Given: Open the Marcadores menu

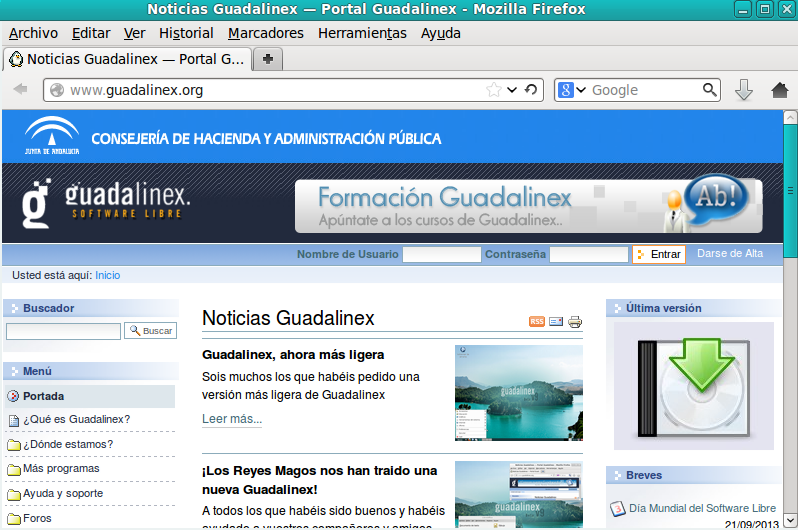Looking at the screenshot, I should click(x=266, y=33).
